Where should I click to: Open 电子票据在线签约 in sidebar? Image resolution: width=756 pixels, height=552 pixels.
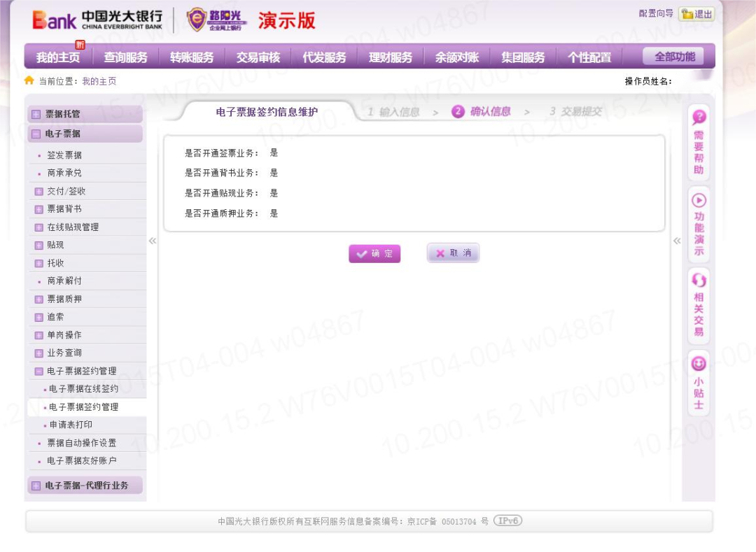coord(83,389)
